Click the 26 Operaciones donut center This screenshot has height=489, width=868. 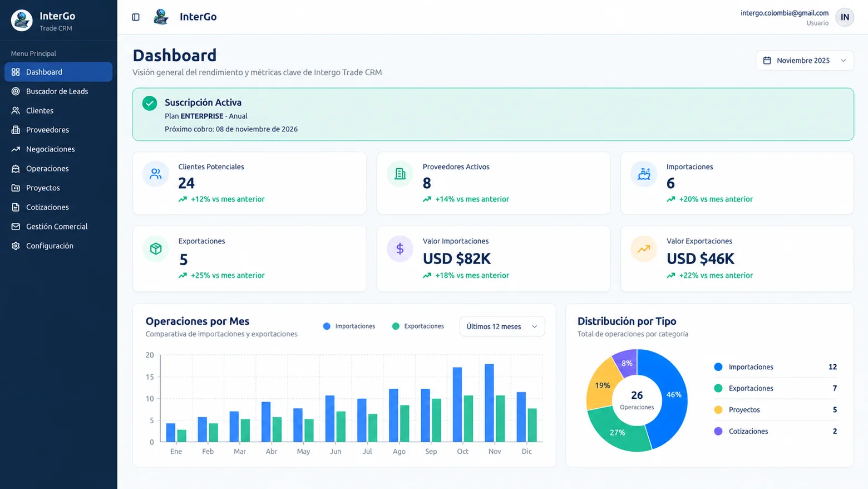tap(637, 400)
